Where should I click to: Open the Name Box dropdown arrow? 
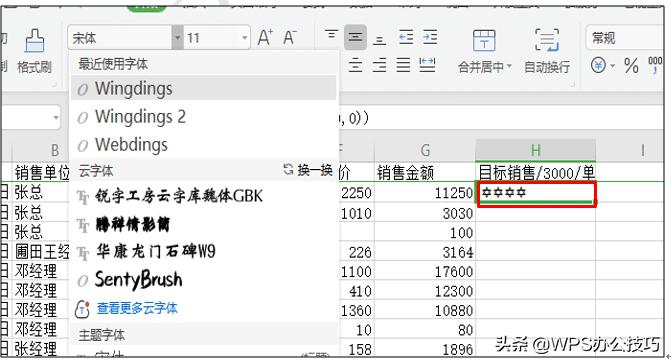pyautogui.click(x=56, y=117)
